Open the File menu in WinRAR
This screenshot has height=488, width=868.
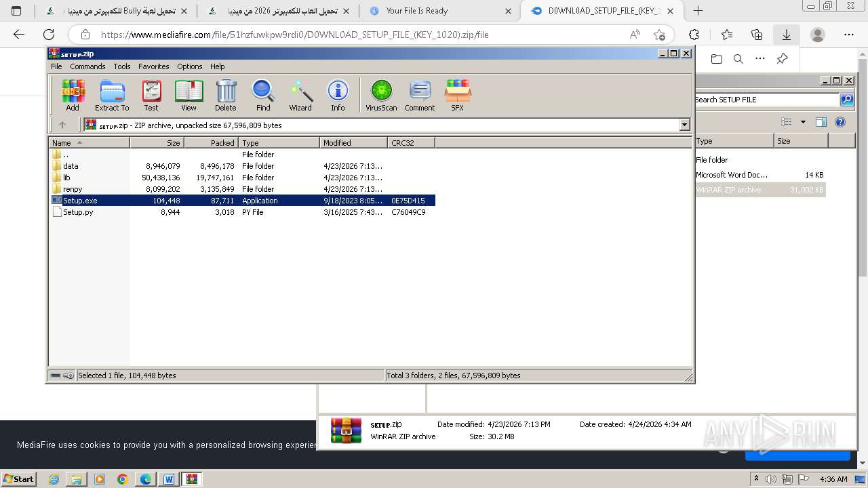click(56, 66)
